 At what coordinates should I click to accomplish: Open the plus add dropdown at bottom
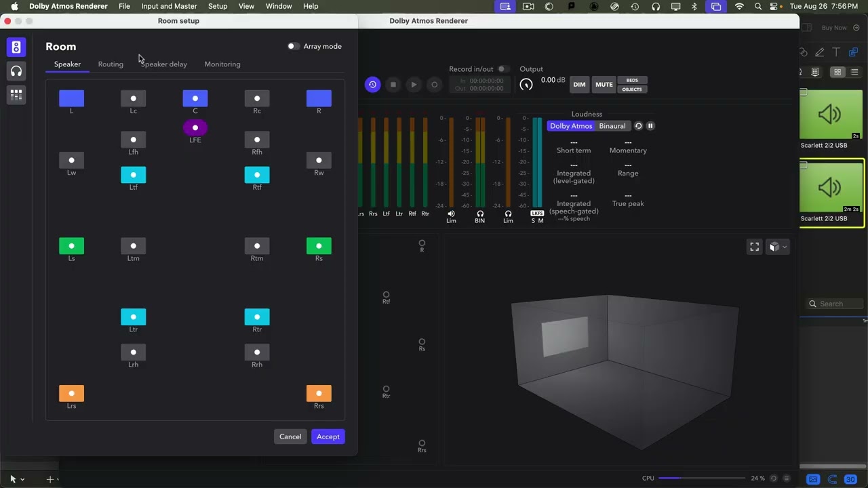52,479
